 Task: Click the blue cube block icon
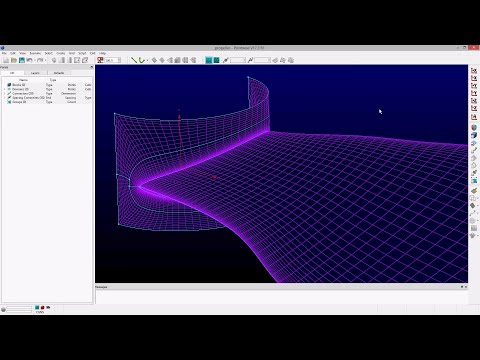(x=474, y=135)
